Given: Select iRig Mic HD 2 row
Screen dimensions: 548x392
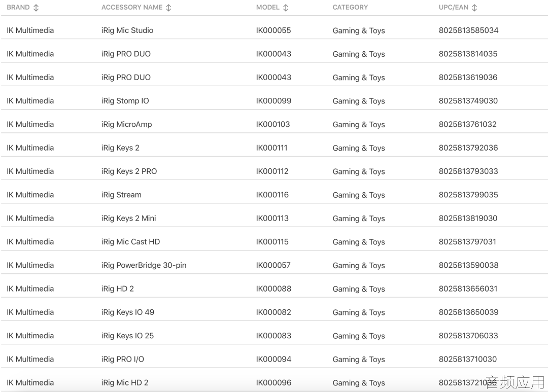Looking at the screenshot, I should [274, 382].
